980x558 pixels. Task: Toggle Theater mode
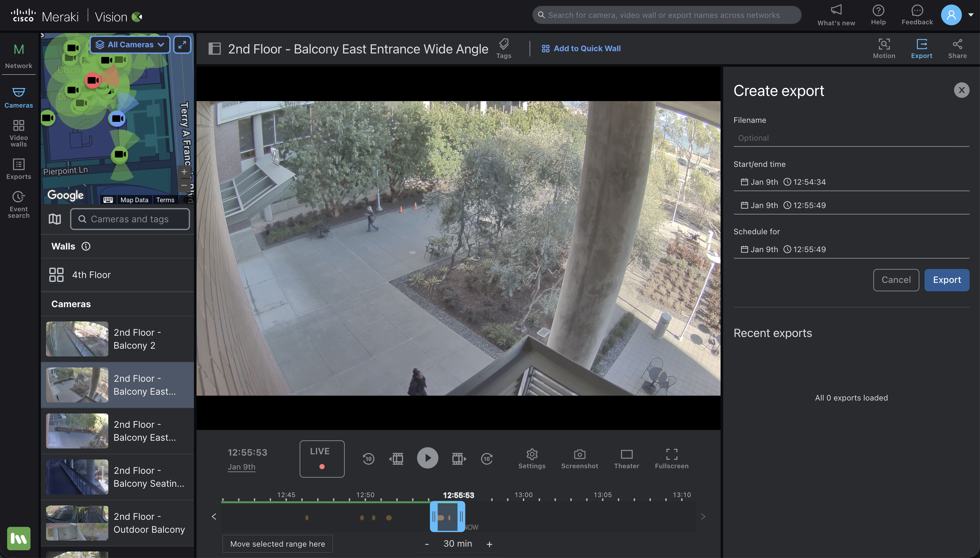pos(626,458)
